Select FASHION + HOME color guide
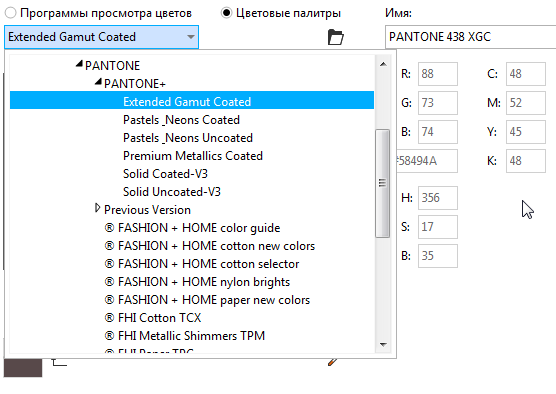 click(192, 228)
